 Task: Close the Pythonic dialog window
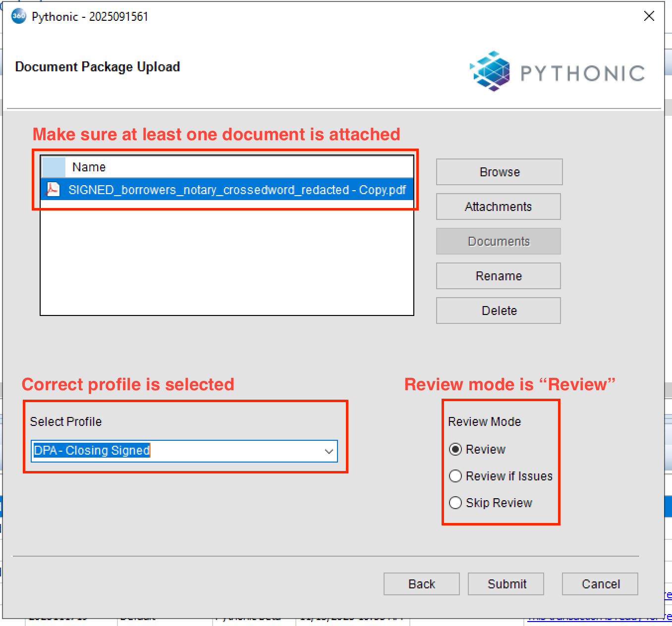[x=649, y=16]
